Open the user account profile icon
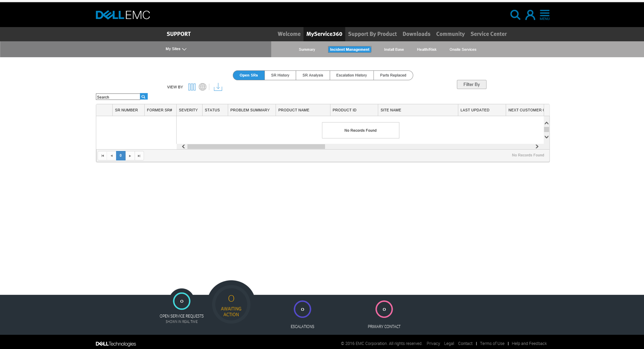644x349 pixels. pyautogui.click(x=530, y=15)
